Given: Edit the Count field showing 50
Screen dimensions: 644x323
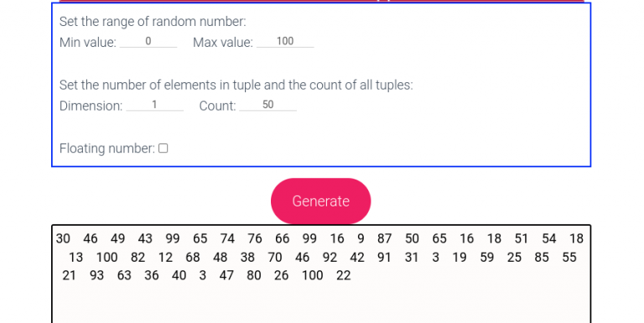Looking at the screenshot, I should coord(267,105).
